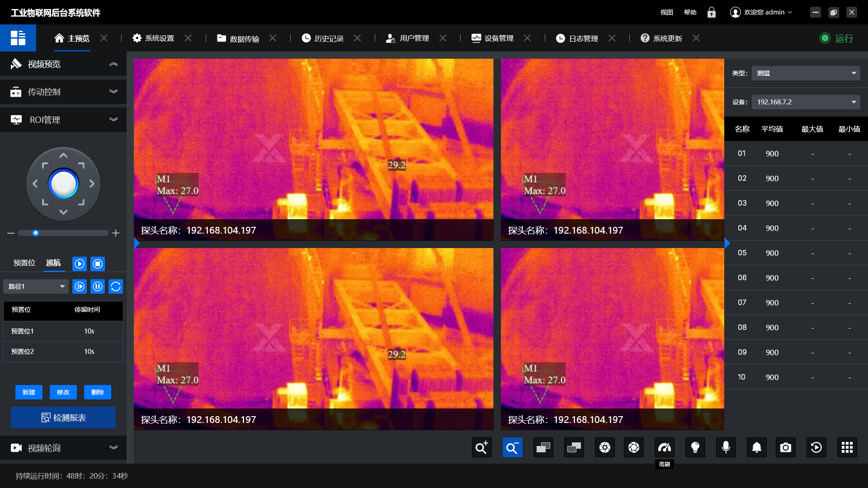The height and width of the screenshot is (488, 868).
Task: Open the 类型 measurement type dropdown
Action: tap(806, 73)
